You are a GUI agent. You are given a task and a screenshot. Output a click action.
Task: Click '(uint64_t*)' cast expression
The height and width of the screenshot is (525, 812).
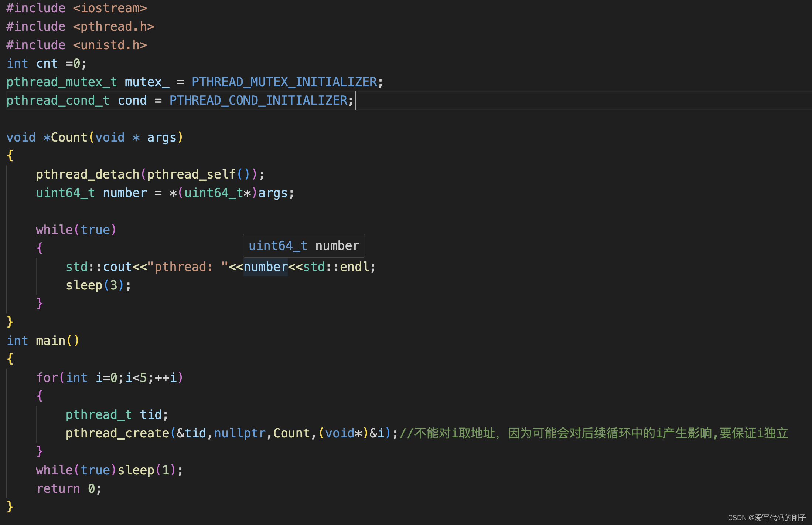(218, 193)
